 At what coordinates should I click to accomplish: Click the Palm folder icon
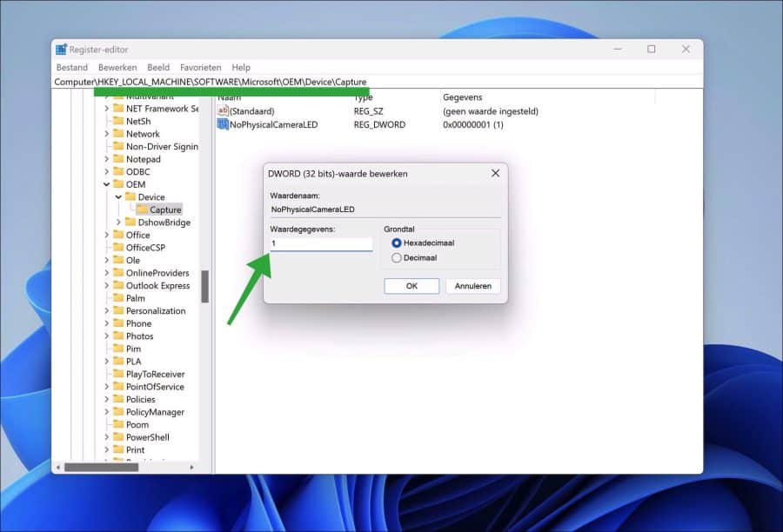tap(118, 298)
